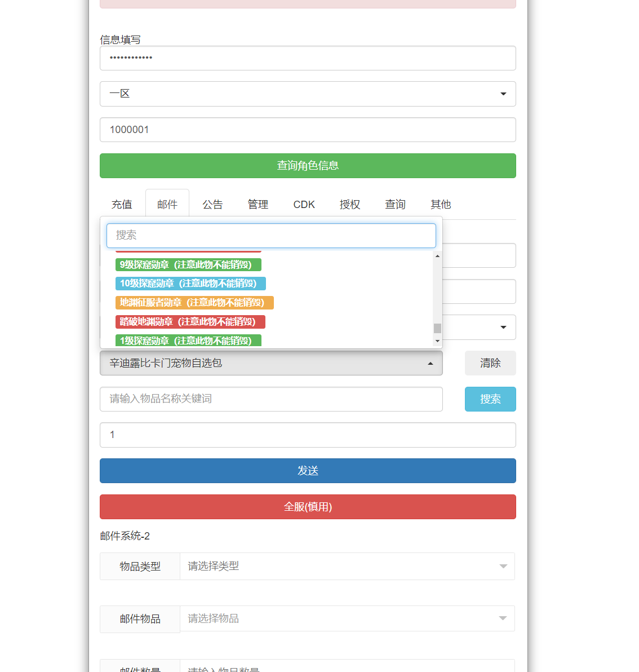This screenshot has height=672, width=639.
Task: Click the green 查询角色信息 button
Action: [x=308, y=166]
